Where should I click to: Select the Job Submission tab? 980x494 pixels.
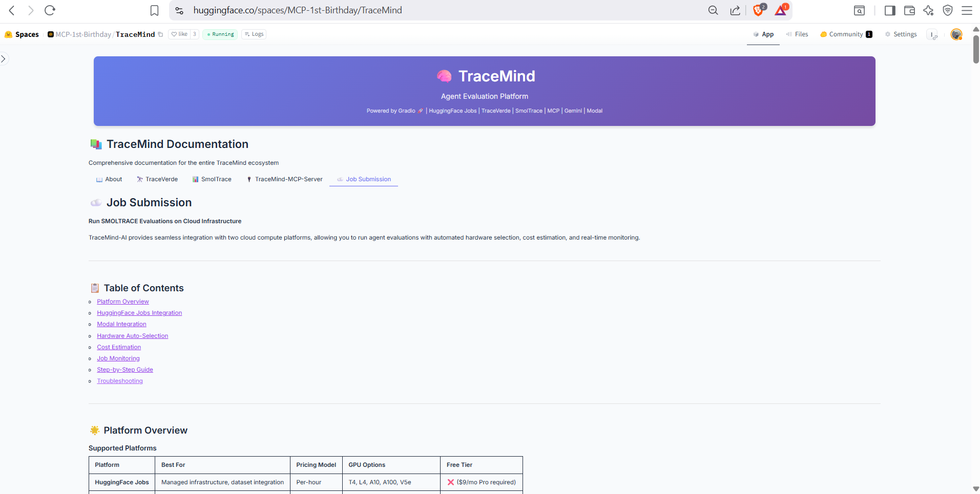(364, 179)
